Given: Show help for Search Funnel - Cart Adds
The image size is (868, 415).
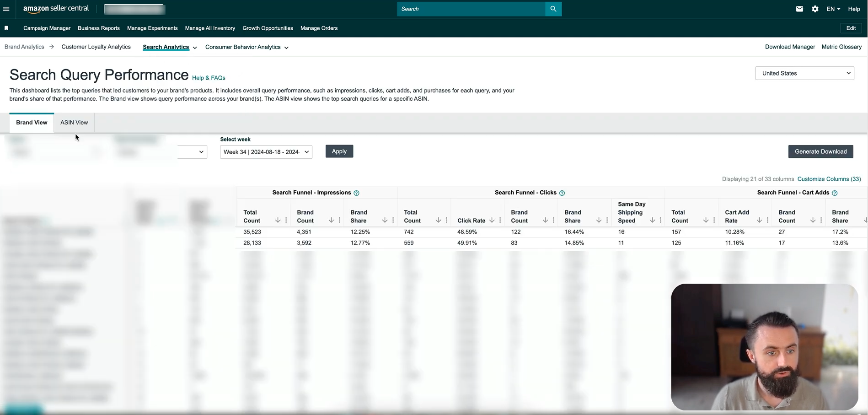Looking at the screenshot, I should click(x=835, y=193).
